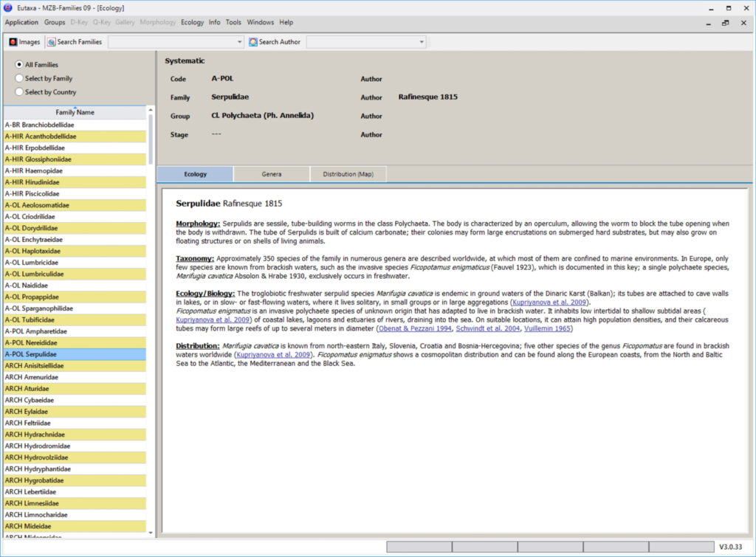Image resolution: width=756 pixels, height=557 pixels.
Task: Select A-BR Branchiobdellidae in the family list
Action: coord(75,125)
